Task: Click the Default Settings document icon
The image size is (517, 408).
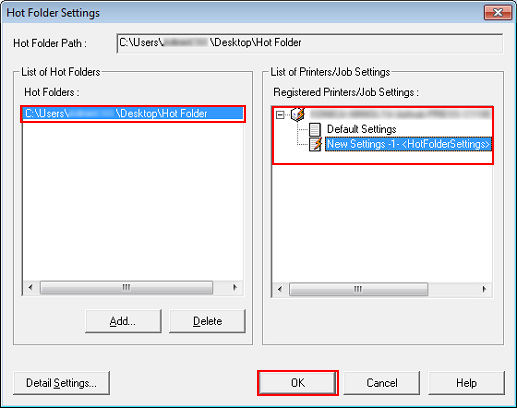Action: pos(315,129)
